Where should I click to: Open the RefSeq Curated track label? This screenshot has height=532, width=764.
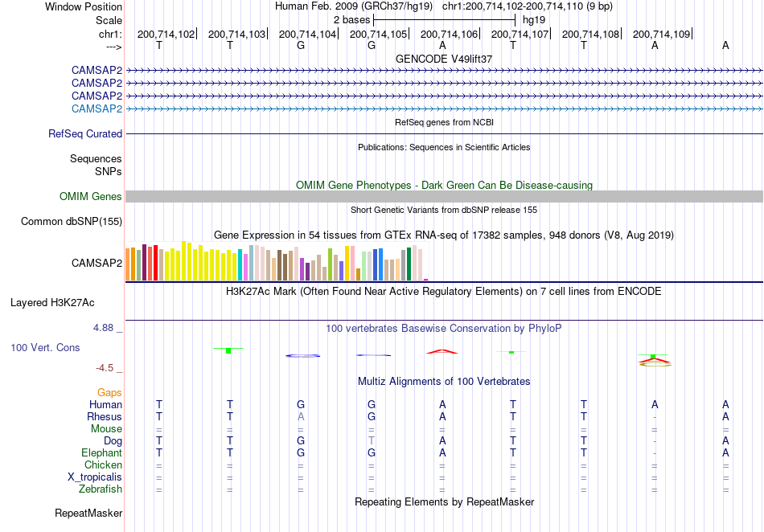[85, 133]
